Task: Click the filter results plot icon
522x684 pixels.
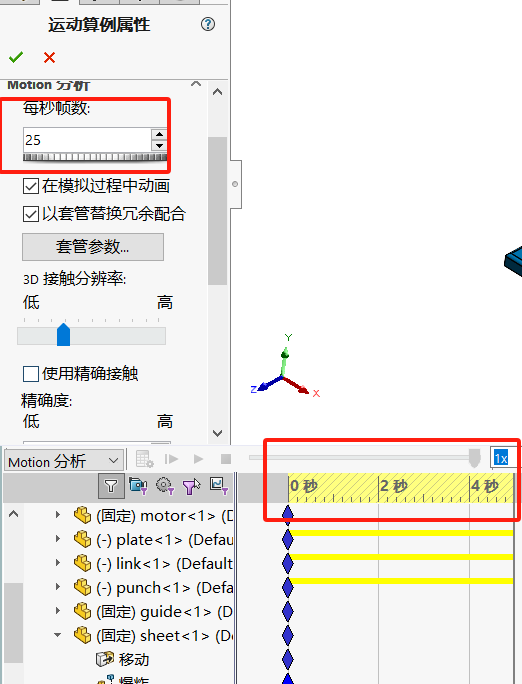Action: (218, 486)
